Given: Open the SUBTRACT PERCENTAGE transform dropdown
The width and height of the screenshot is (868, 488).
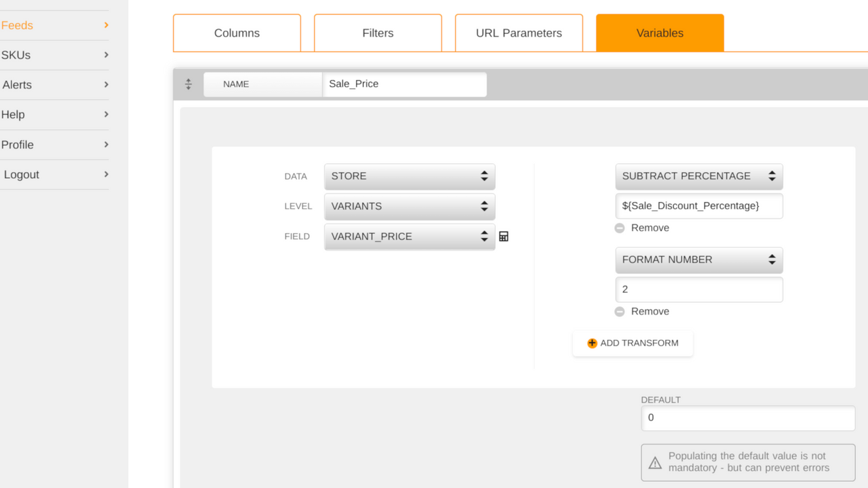Looking at the screenshot, I should (x=699, y=176).
